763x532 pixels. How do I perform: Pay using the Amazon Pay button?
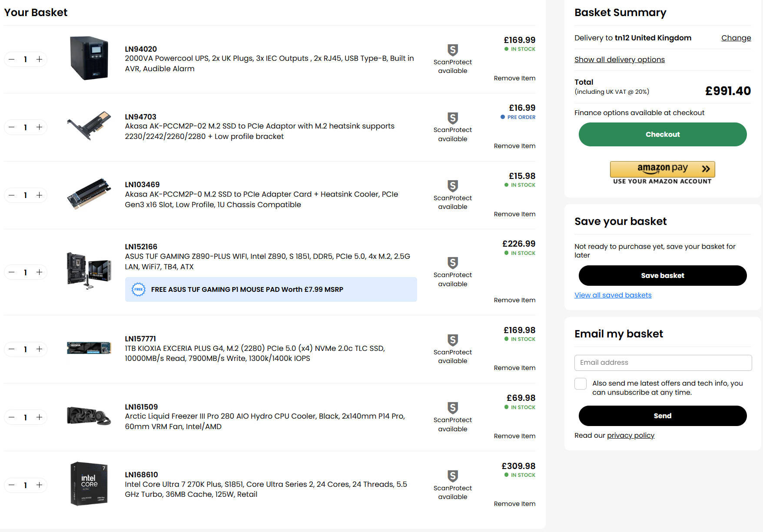tap(662, 169)
